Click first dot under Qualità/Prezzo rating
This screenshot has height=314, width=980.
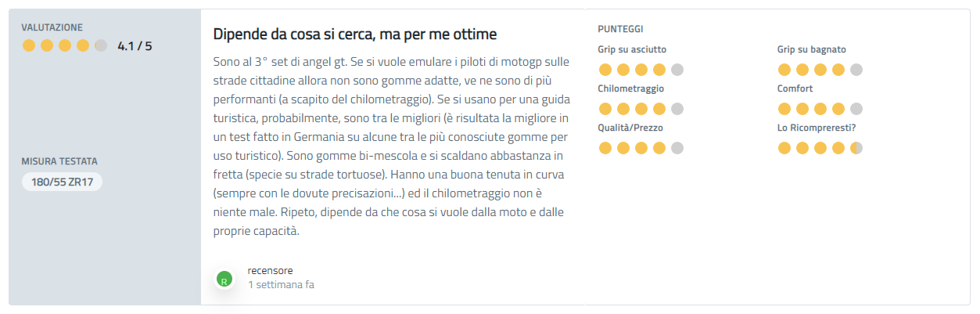pyautogui.click(x=605, y=148)
